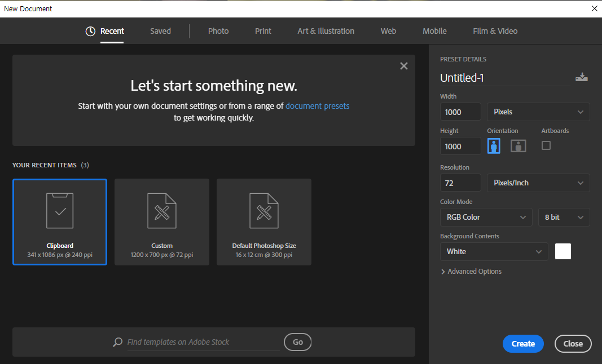Click the Create button
This screenshot has width=602, height=364.
click(x=524, y=344)
